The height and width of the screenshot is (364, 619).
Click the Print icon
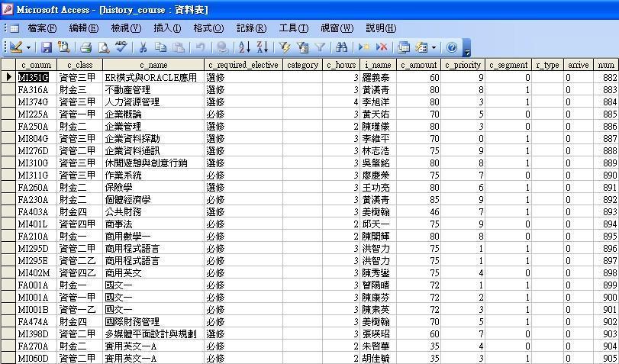[86, 47]
